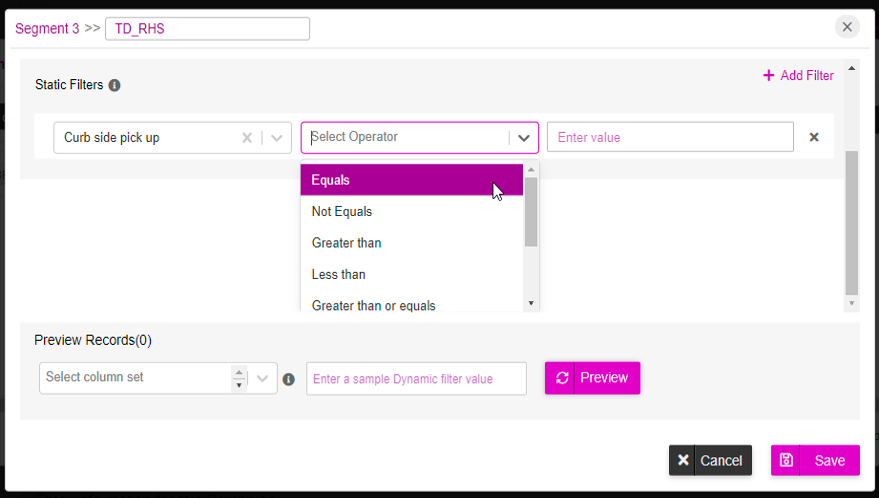Focus the Enter value input field
The height and width of the screenshot is (498, 880).
(x=670, y=137)
